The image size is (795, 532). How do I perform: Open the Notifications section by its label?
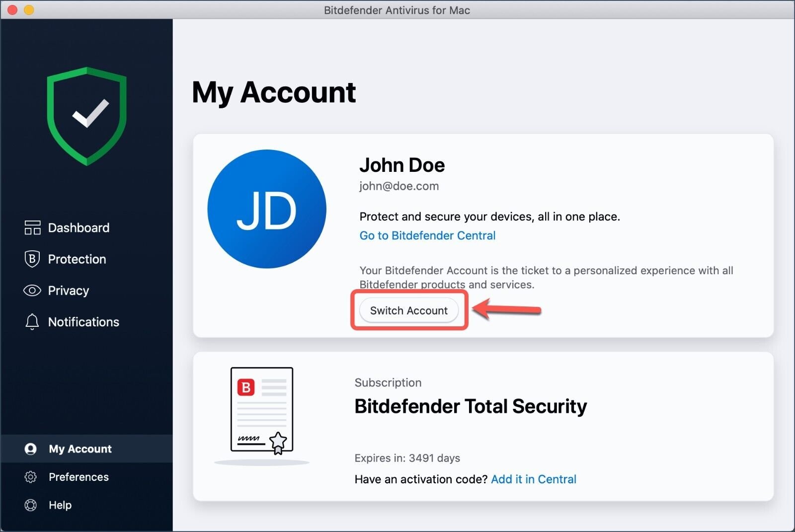click(83, 322)
